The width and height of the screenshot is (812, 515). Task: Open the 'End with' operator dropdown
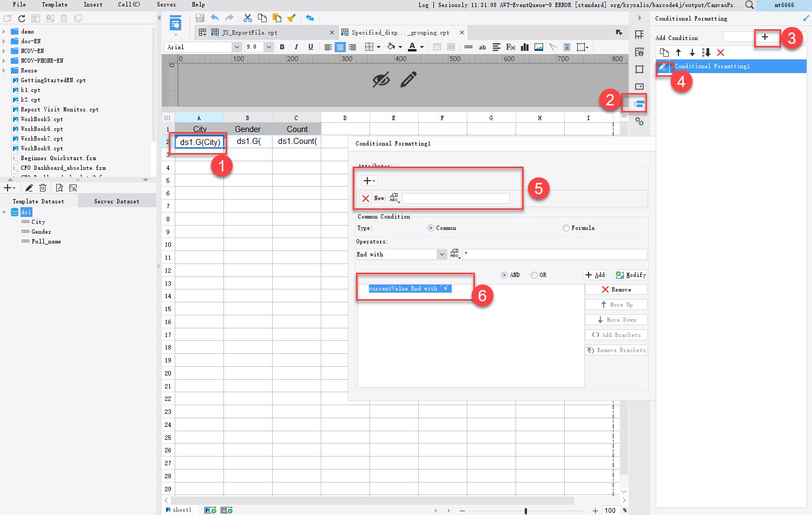click(442, 254)
